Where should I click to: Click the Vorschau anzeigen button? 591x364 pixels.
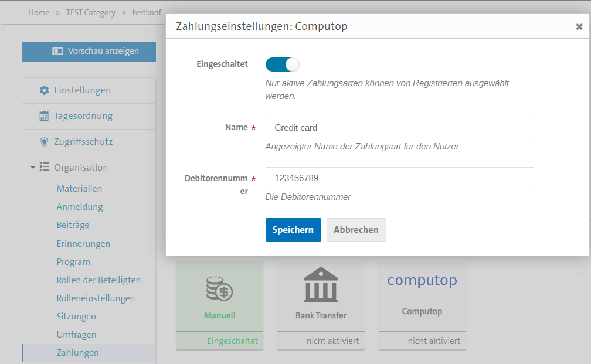point(89,52)
